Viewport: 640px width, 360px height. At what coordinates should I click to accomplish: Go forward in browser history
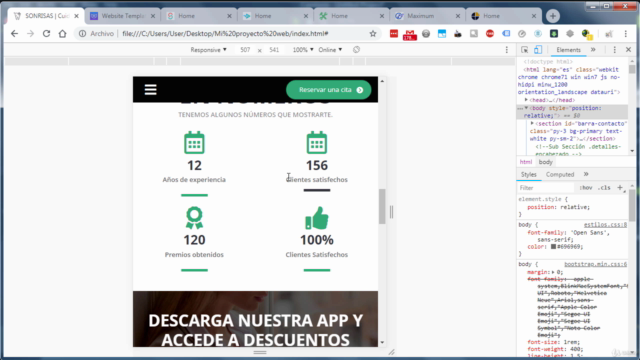(30, 33)
